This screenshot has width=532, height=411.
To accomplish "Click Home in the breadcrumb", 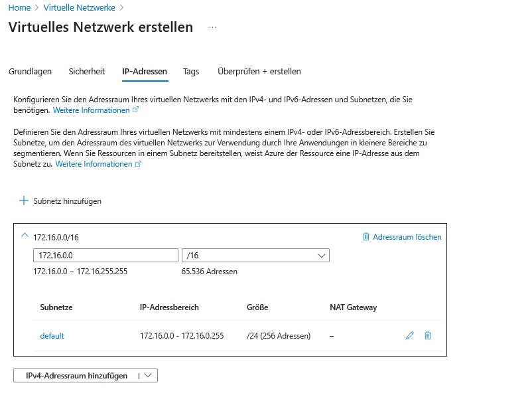I will (19, 8).
